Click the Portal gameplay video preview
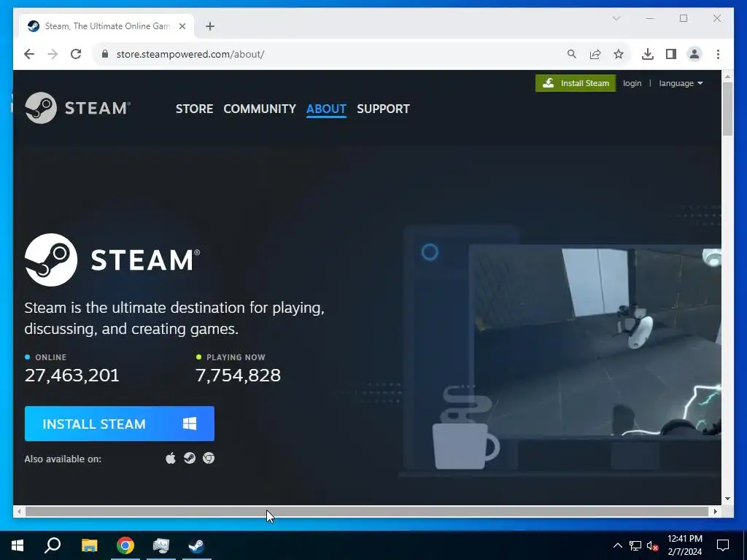The image size is (747, 560). tap(595, 341)
